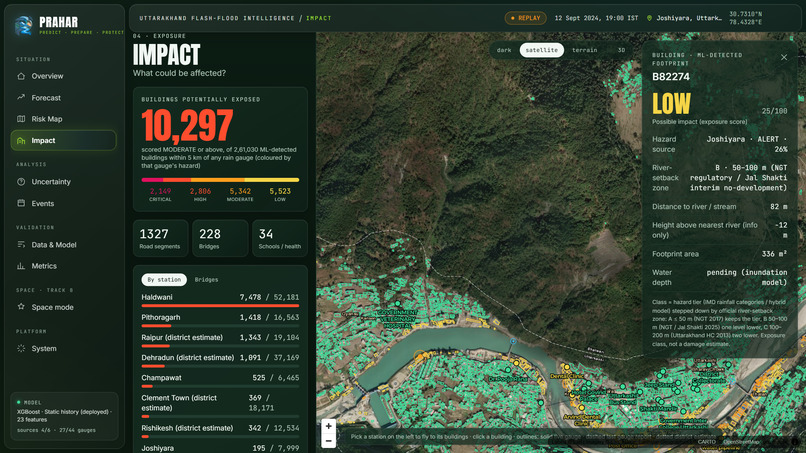The height and width of the screenshot is (453, 806).
Task: Select Dehradun (district estimate) row
Action: click(x=220, y=360)
